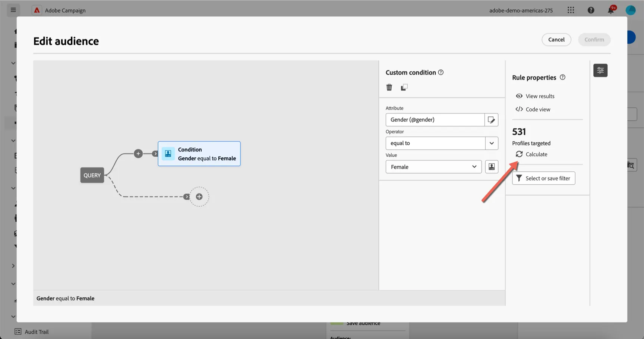
Task: Delete the custom condition with trash icon
Action: (x=389, y=87)
